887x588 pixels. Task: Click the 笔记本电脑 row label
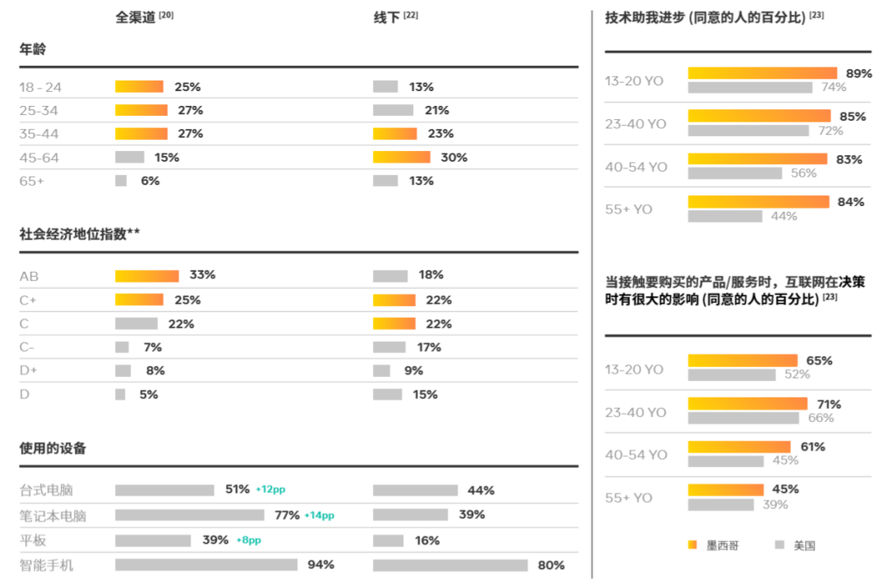coord(53,517)
